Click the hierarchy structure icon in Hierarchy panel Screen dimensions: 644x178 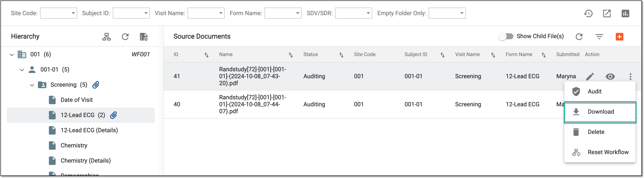pyautogui.click(x=106, y=37)
